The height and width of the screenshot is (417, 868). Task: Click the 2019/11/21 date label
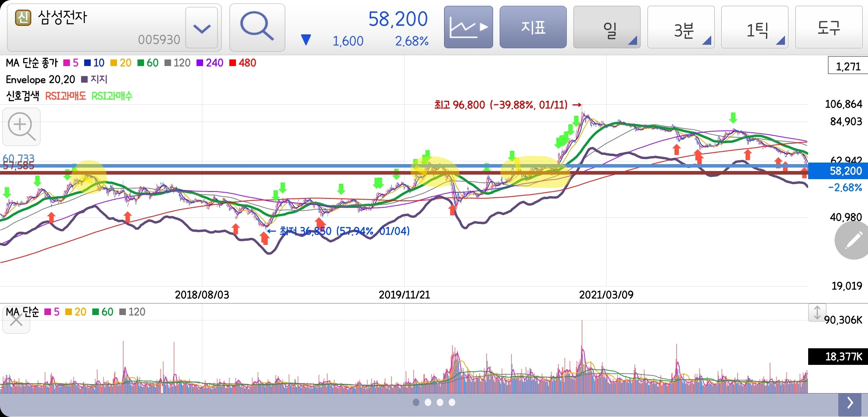(x=404, y=295)
